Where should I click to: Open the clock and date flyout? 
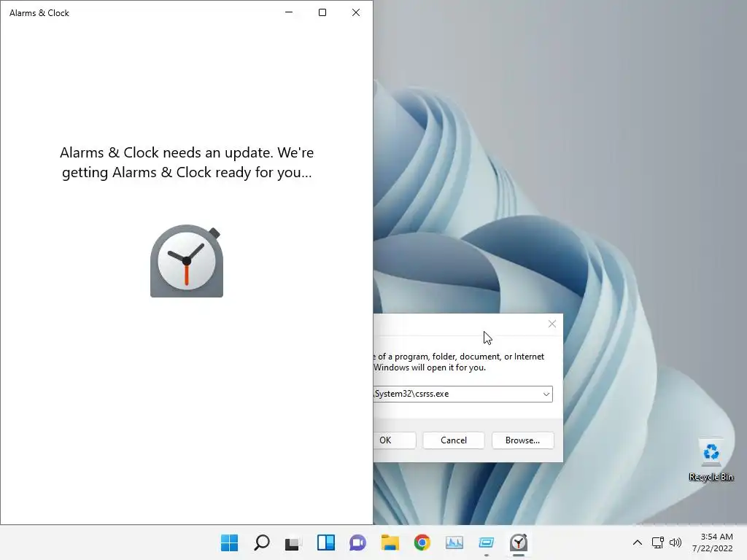click(x=712, y=542)
